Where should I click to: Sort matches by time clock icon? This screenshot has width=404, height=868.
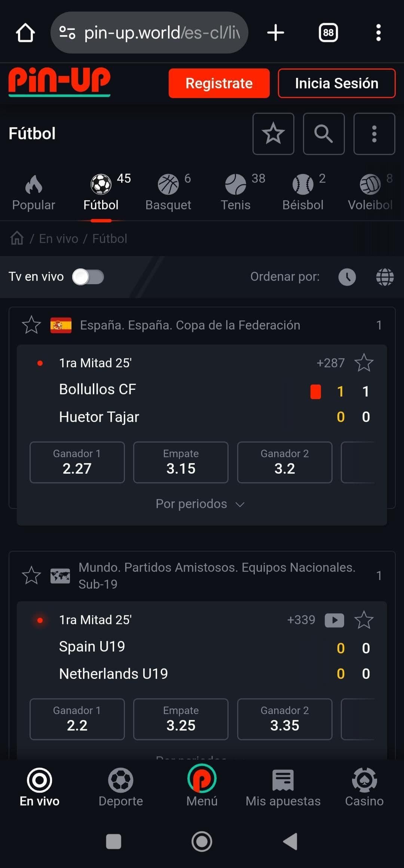(x=347, y=277)
